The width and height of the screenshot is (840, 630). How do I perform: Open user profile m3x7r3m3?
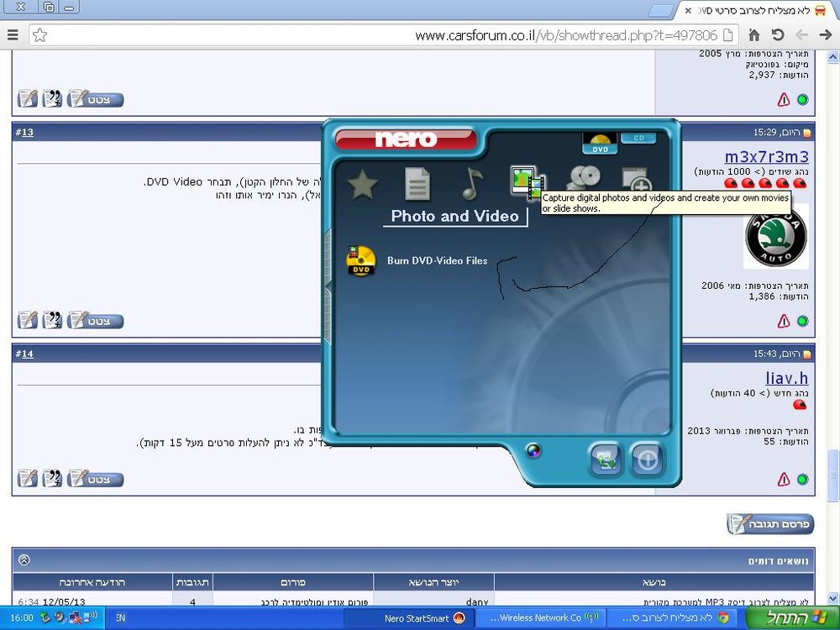pyautogui.click(x=767, y=157)
